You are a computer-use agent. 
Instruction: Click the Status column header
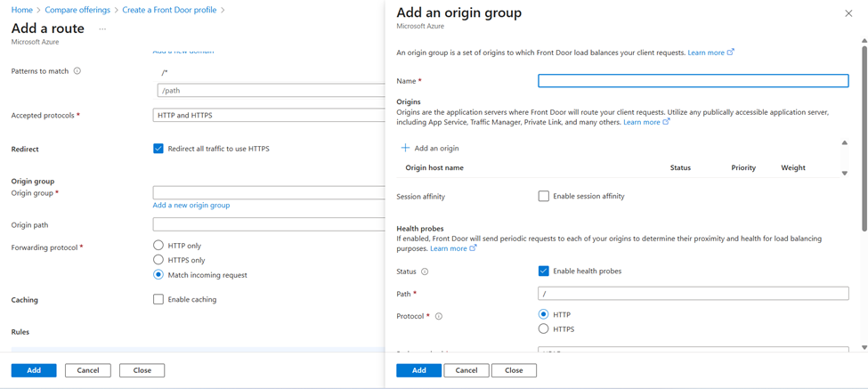click(x=680, y=167)
